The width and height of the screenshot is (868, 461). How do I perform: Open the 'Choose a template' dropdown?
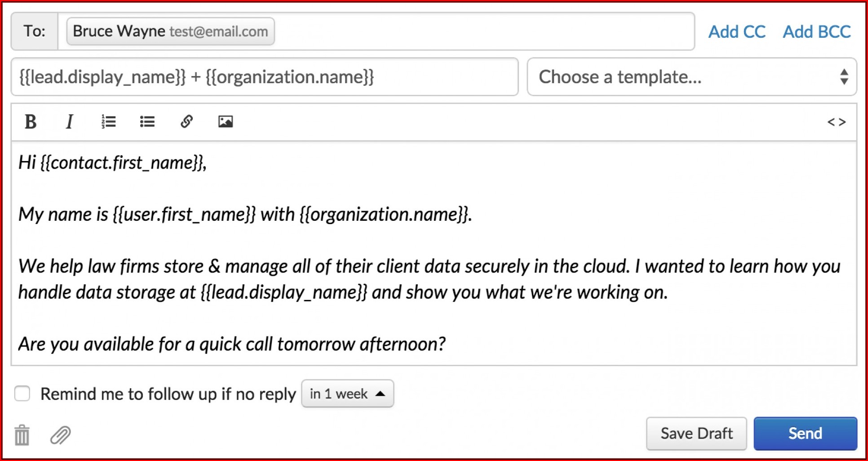691,77
